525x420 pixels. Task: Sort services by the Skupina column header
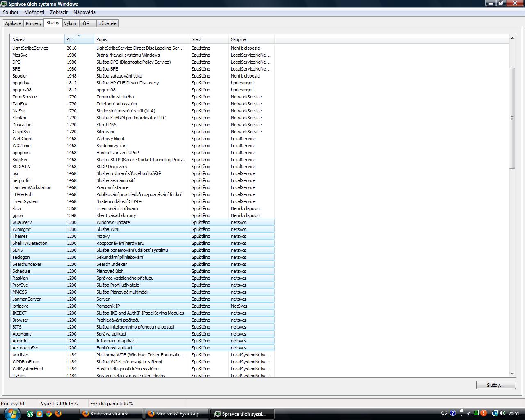251,39
